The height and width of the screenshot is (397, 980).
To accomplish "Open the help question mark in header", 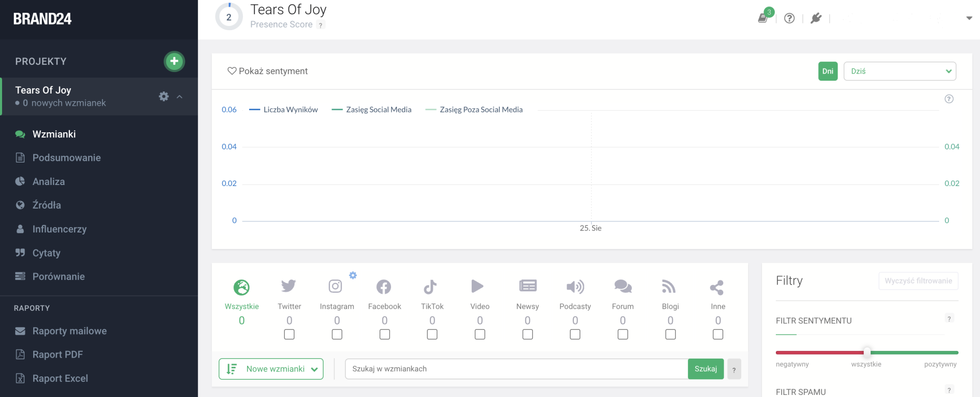I will coord(789,18).
